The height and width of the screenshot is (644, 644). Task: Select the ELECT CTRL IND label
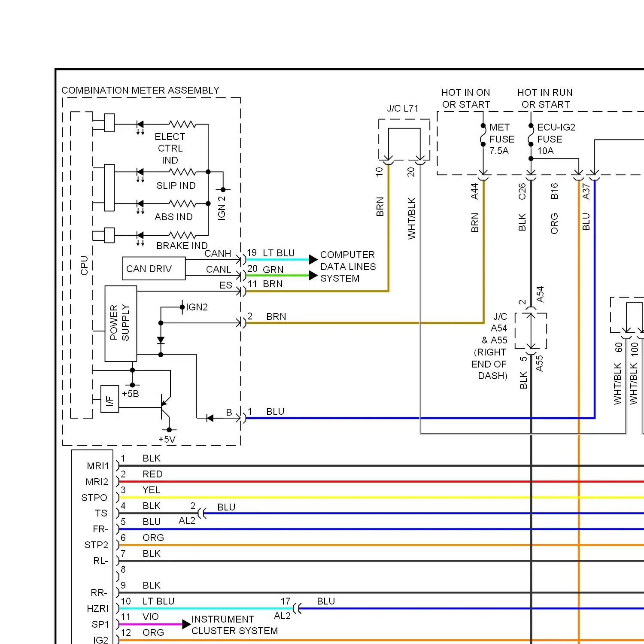[170, 148]
